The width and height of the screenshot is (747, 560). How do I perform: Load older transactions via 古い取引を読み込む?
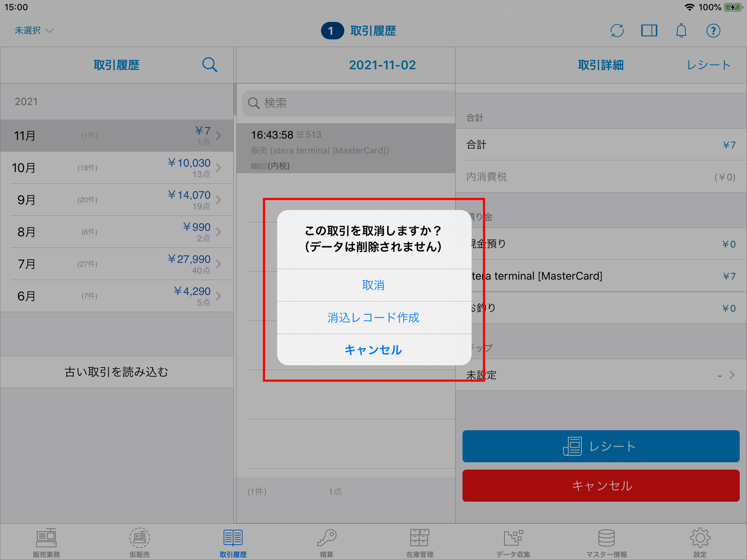click(117, 372)
